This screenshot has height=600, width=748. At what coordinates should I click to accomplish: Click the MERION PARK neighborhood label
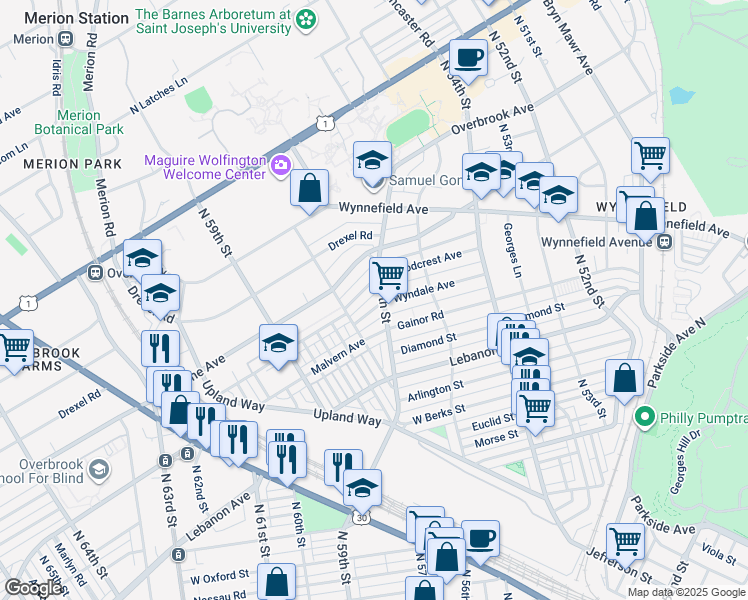click(73, 164)
